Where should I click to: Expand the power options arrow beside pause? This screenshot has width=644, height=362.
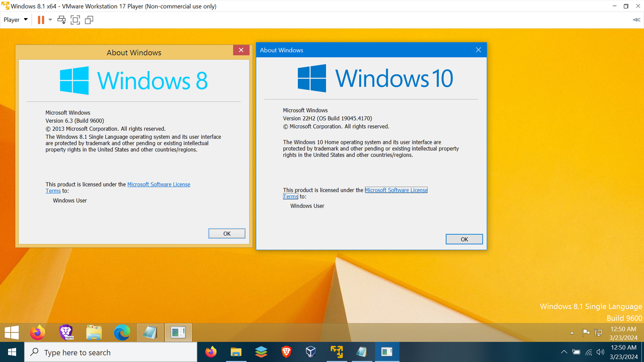[x=50, y=20]
